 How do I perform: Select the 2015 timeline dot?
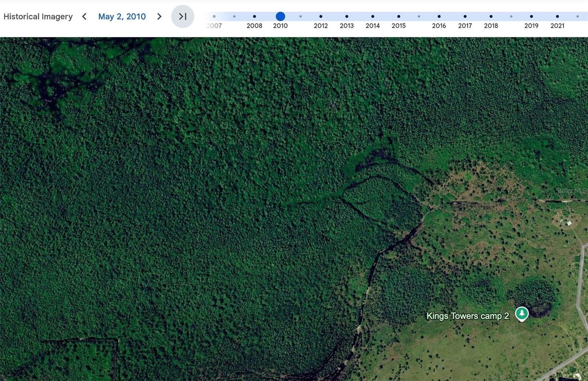399,17
